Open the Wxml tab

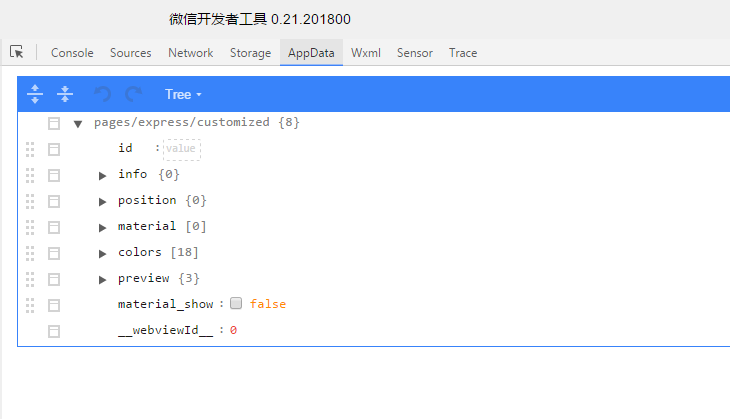[365, 53]
